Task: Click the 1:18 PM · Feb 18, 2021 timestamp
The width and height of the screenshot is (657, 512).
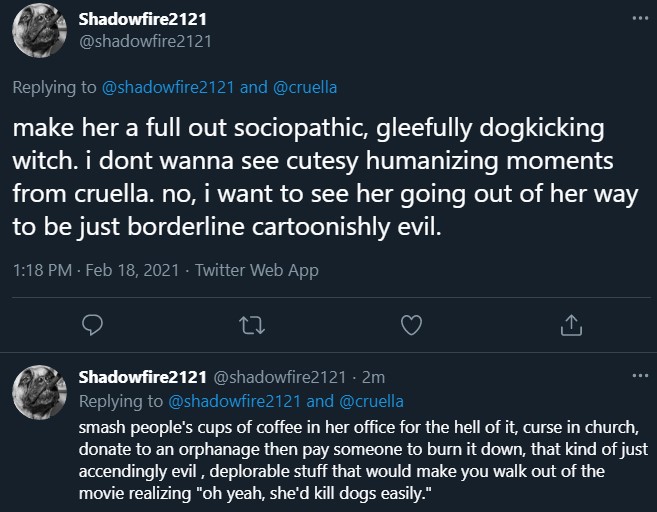Action: (x=97, y=269)
